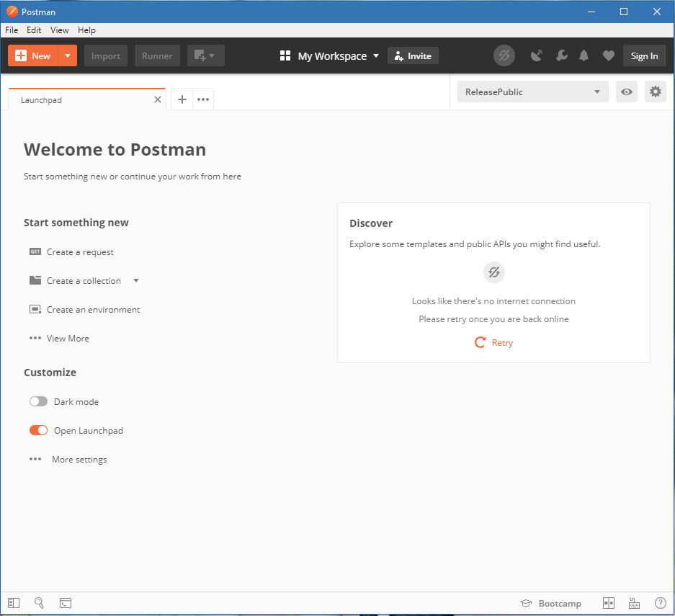Open the My Workspace switcher
The image size is (675, 616).
[x=329, y=55]
